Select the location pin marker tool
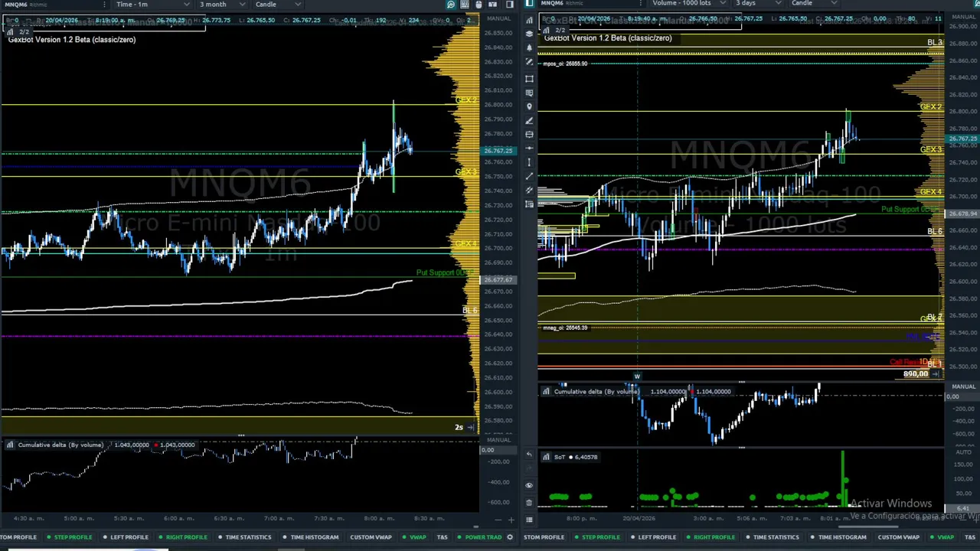The width and height of the screenshot is (980, 551). tap(529, 106)
